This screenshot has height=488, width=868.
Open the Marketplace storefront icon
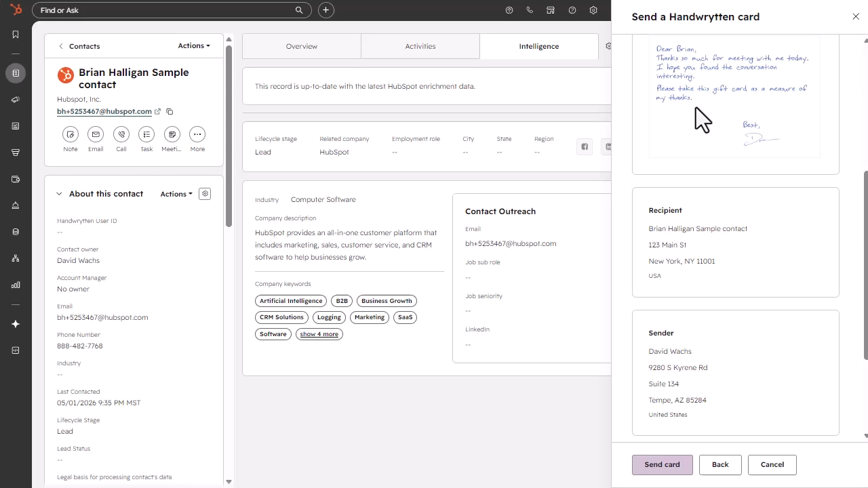coord(551,10)
